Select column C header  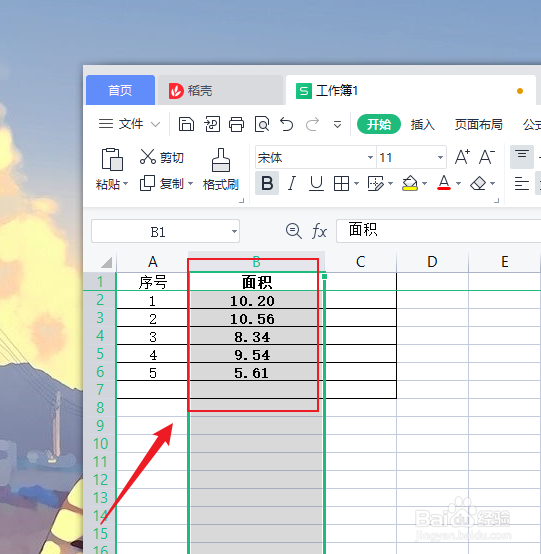360,262
